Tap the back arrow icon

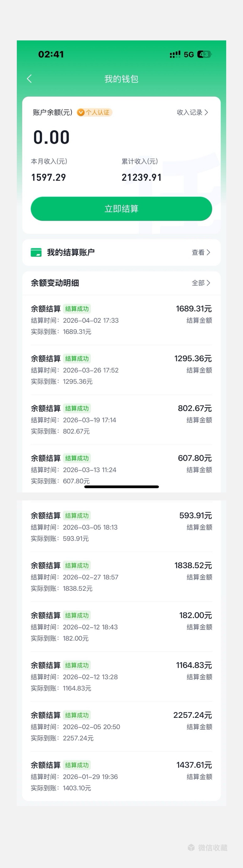coord(29,79)
